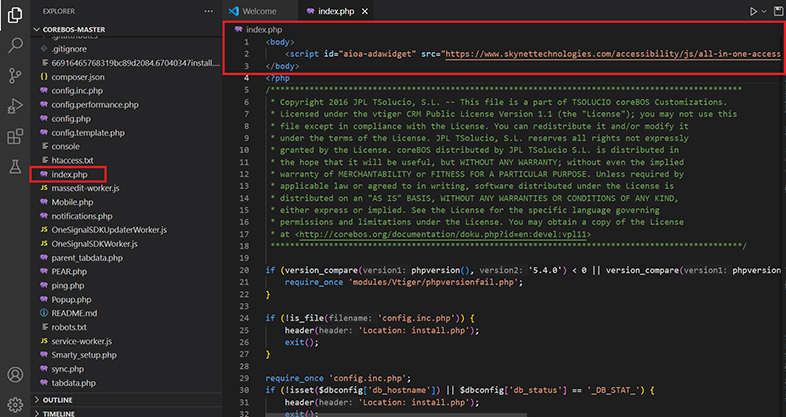Select index.php in the file tree
Image resolution: width=786 pixels, height=417 pixels.
[x=69, y=174]
